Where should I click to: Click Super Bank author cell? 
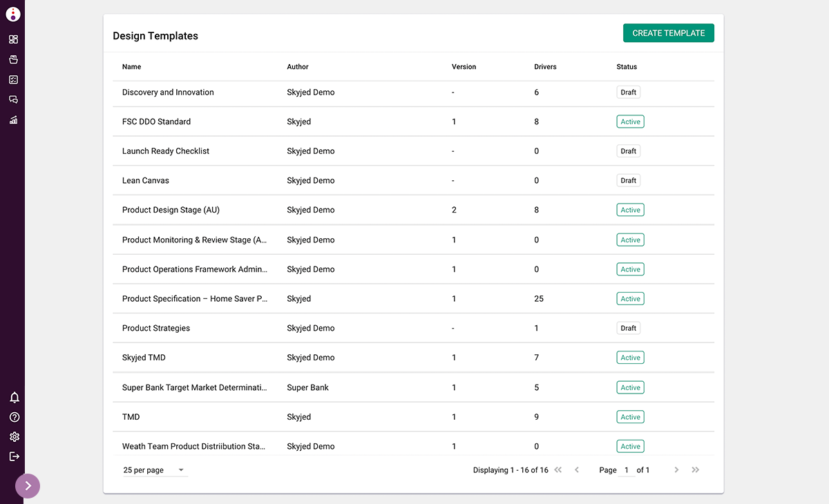point(308,388)
